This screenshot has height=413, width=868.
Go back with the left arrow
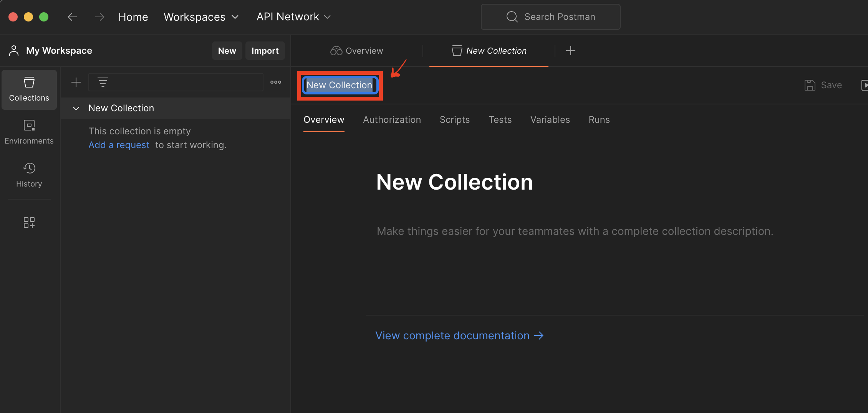pos(72,17)
